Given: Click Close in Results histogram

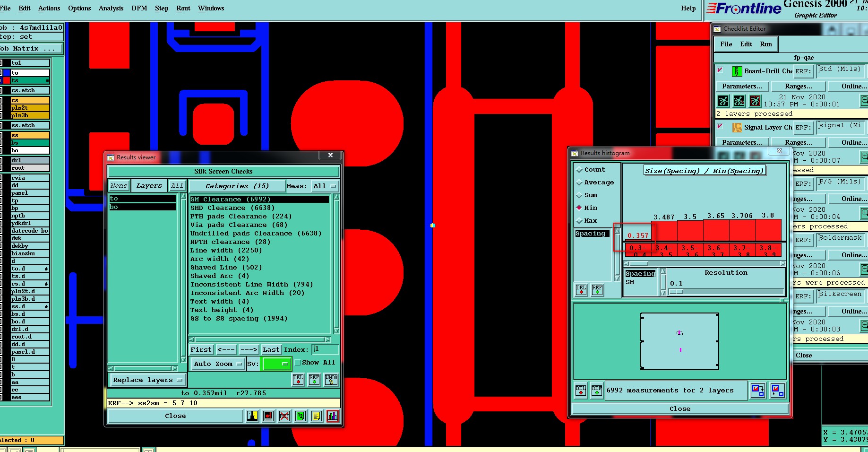Looking at the screenshot, I should [x=680, y=409].
